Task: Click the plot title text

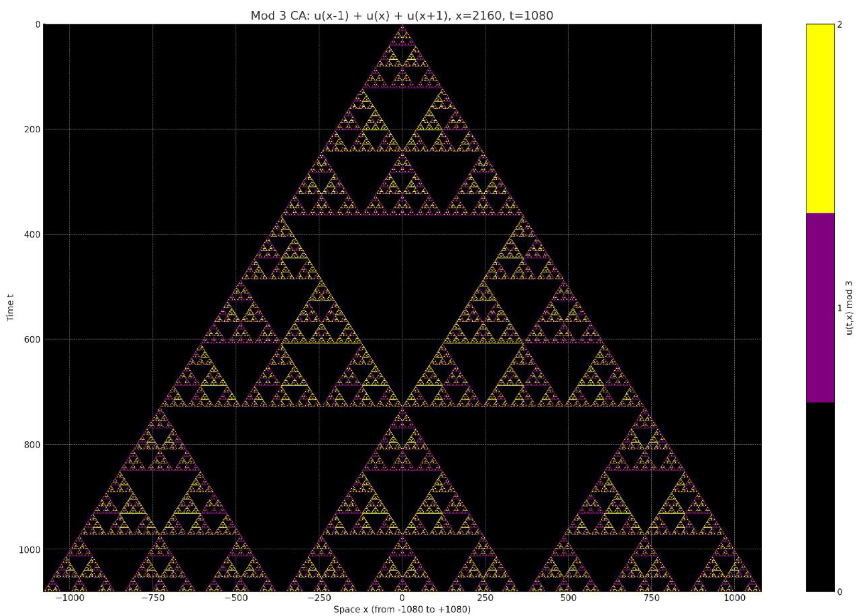Action: click(x=402, y=16)
